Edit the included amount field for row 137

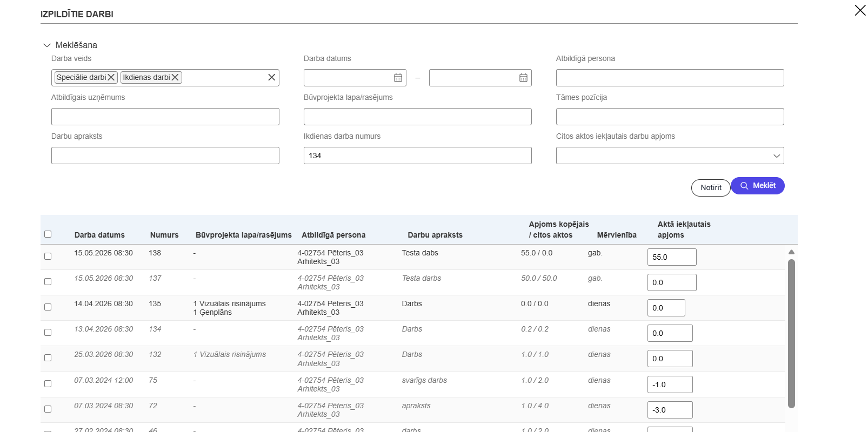[x=672, y=282]
